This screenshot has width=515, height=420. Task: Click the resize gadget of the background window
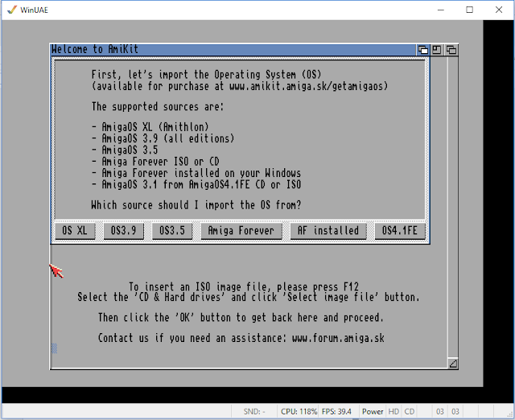point(453,364)
